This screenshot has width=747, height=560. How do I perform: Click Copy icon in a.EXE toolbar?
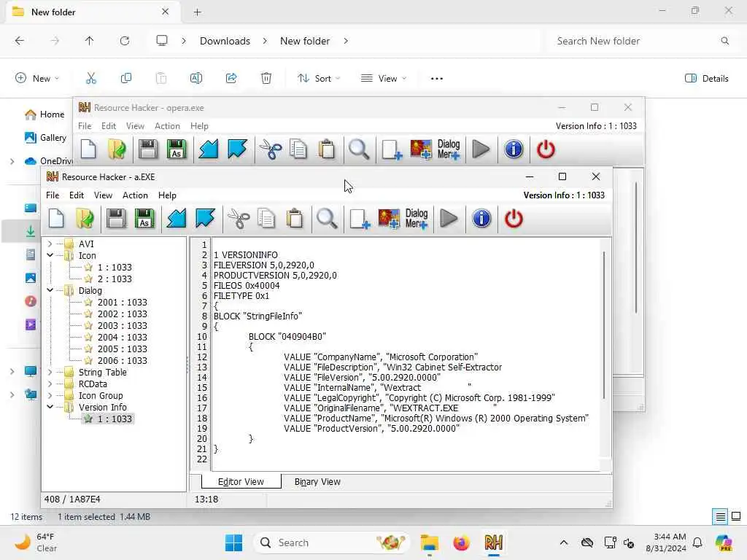(x=266, y=219)
